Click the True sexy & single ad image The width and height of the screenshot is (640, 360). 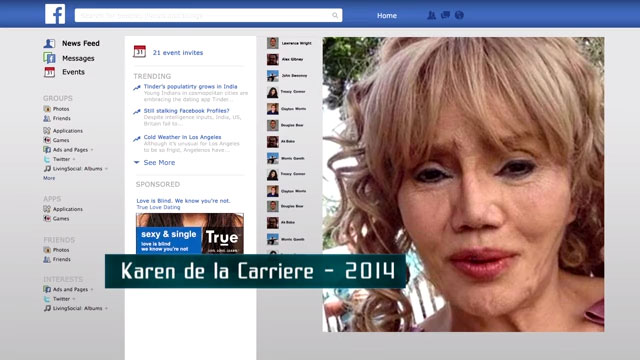pos(190,233)
